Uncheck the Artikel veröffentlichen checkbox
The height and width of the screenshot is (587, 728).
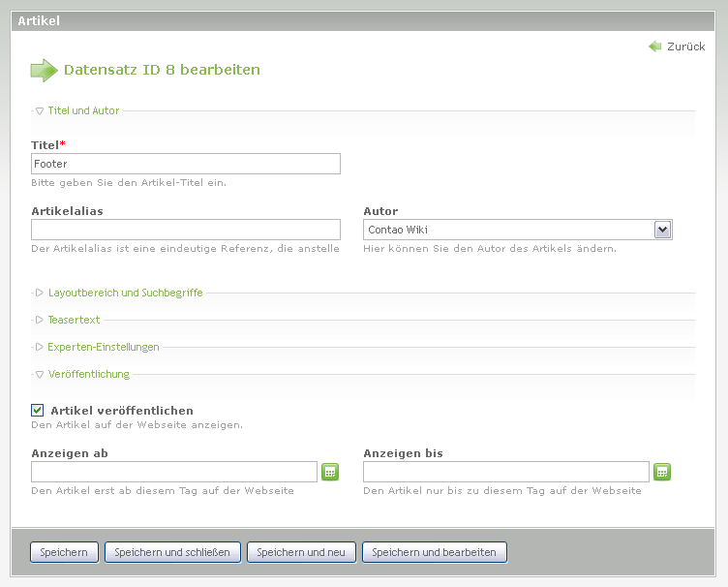(38, 411)
